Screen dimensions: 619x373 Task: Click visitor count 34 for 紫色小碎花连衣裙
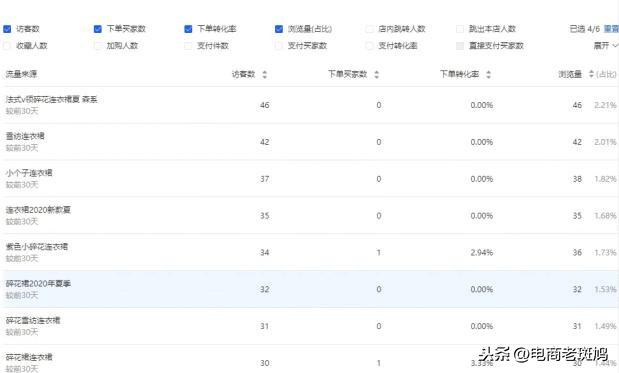click(x=264, y=253)
